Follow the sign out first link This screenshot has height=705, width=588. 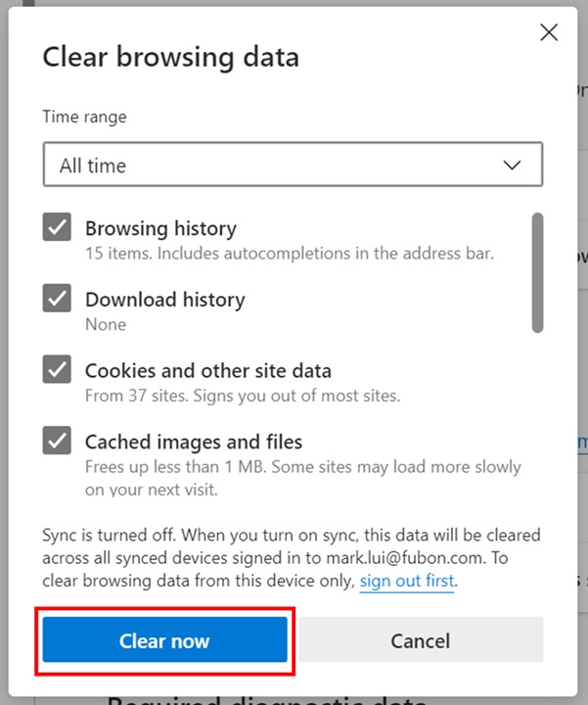pos(407,582)
